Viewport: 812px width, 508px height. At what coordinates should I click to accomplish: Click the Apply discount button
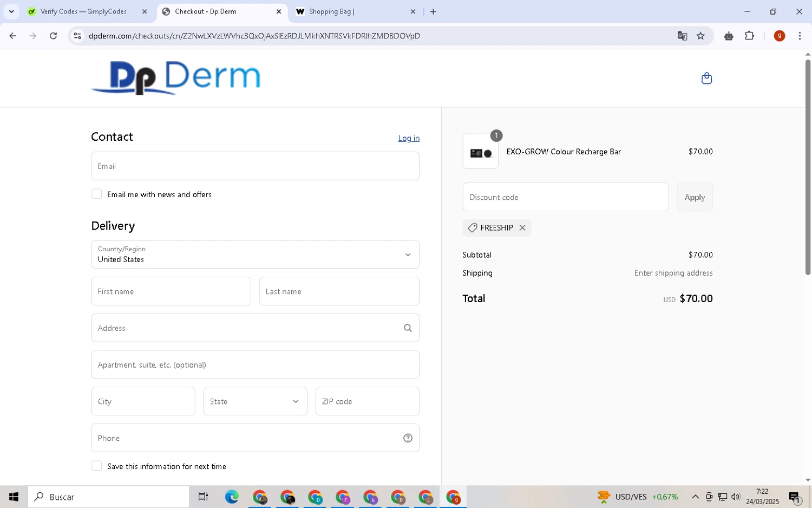tap(695, 197)
